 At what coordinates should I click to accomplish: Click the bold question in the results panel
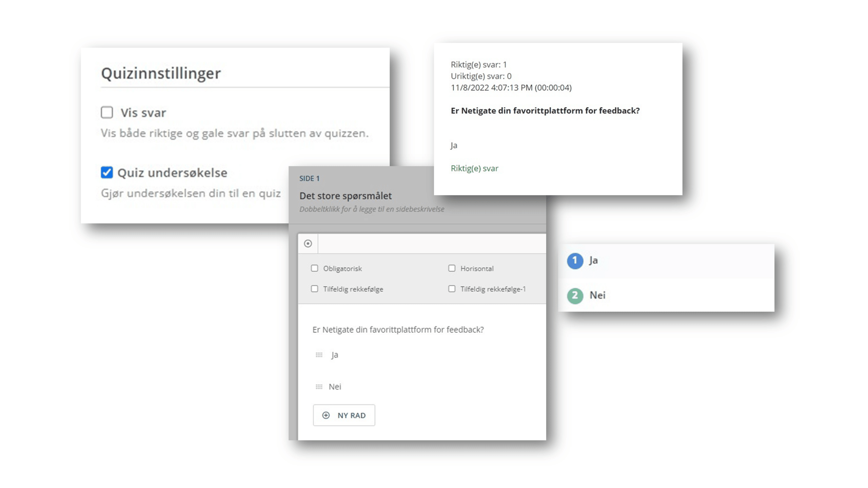tap(545, 111)
